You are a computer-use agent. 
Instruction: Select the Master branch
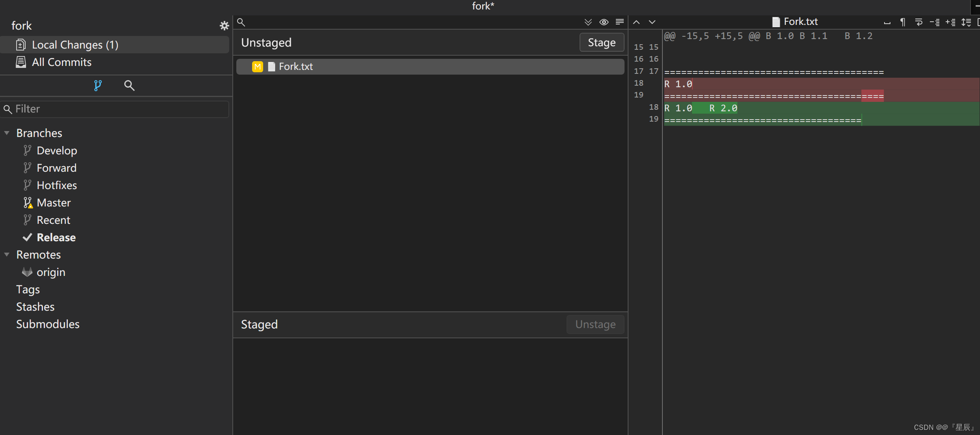54,202
